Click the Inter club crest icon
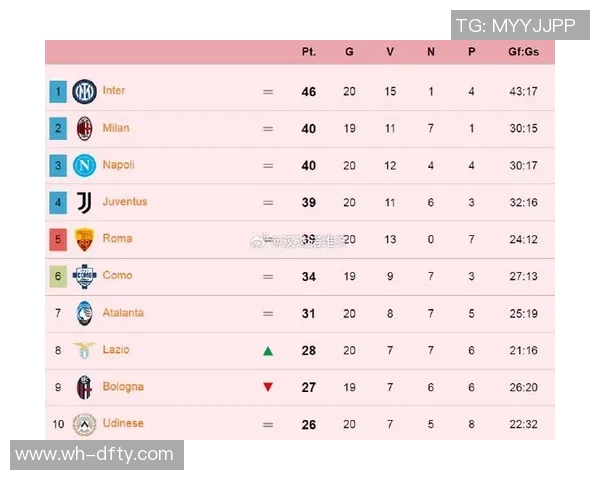This screenshot has height=480, width=600. (84, 91)
